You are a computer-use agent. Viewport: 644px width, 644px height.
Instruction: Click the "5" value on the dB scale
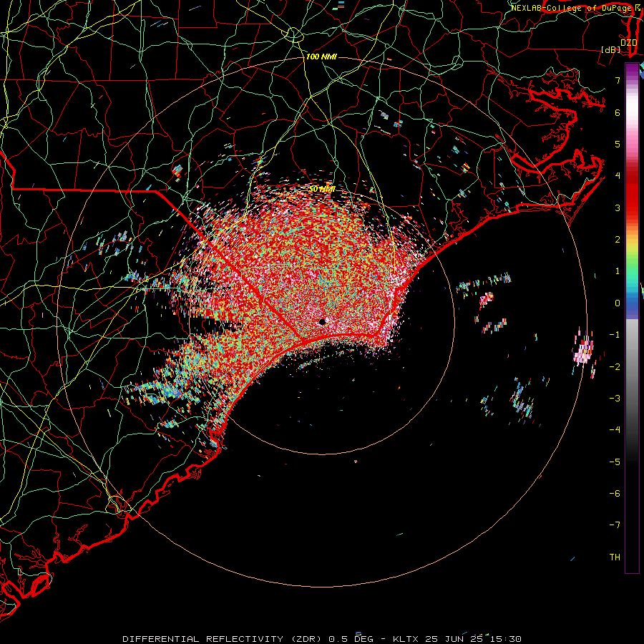point(618,144)
